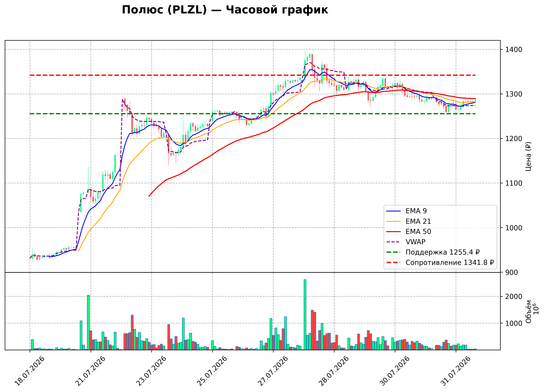The image size is (545, 392).
Task: Select the "EMA 21" legend entry
Action: (x=409, y=221)
